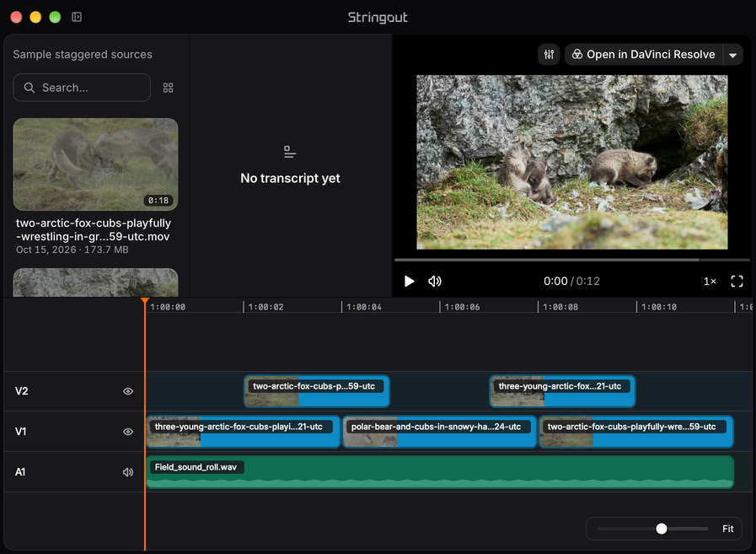Click the 1:00:08 ruler timecode
The width and height of the screenshot is (756, 554).
click(560, 307)
